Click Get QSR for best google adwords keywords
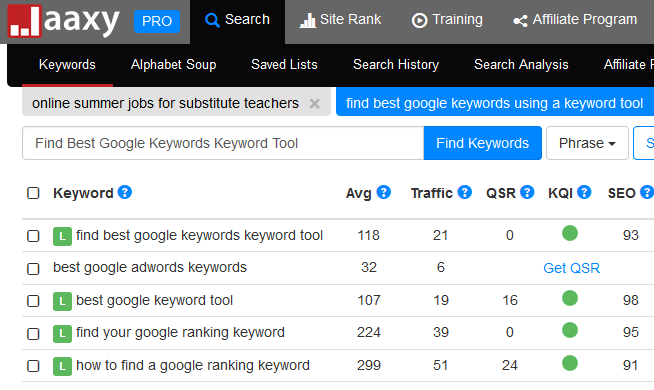 [571, 268]
